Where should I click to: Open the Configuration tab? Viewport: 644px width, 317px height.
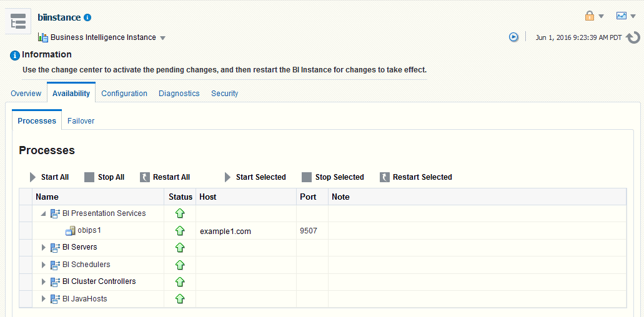pos(124,94)
